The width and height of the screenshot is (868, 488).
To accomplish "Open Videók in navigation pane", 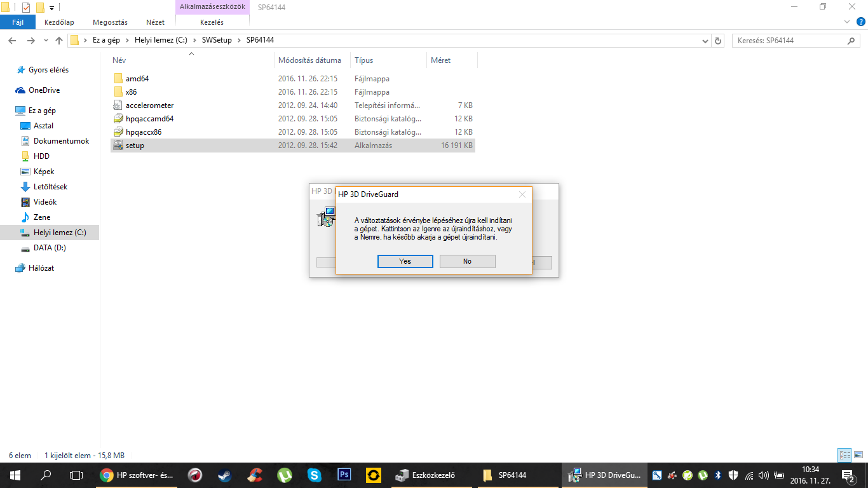I will click(45, 202).
